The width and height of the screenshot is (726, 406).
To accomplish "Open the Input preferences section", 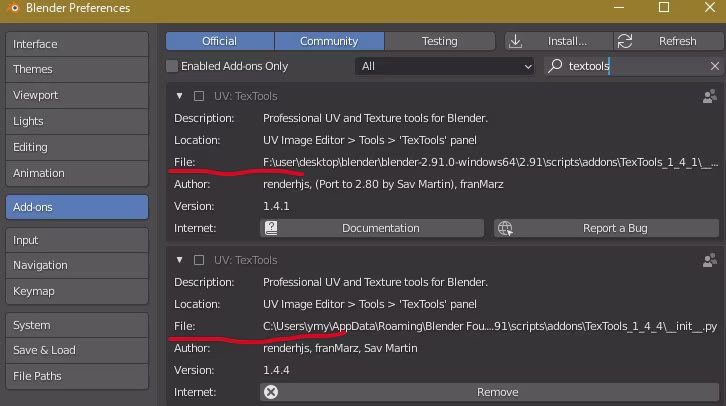I will click(77, 240).
